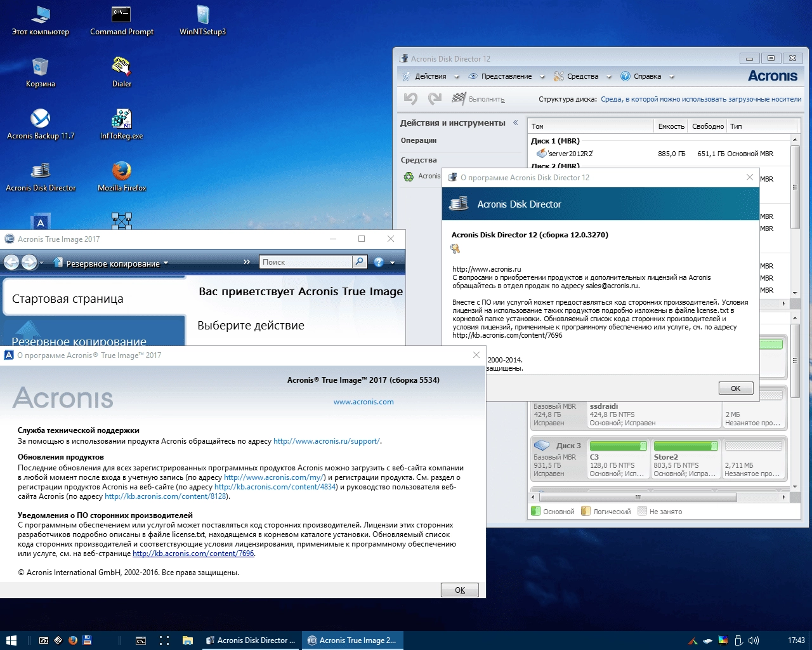This screenshot has width=812, height=650.
Task: Click the license key icon in About dialog
Action: coord(455,249)
